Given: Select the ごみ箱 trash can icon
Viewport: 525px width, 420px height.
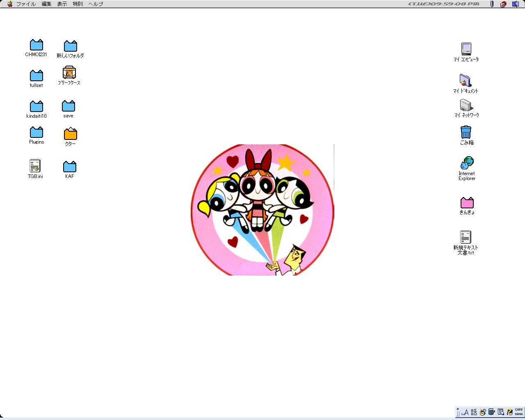Looking at the screenshot, I should (466, 135).
